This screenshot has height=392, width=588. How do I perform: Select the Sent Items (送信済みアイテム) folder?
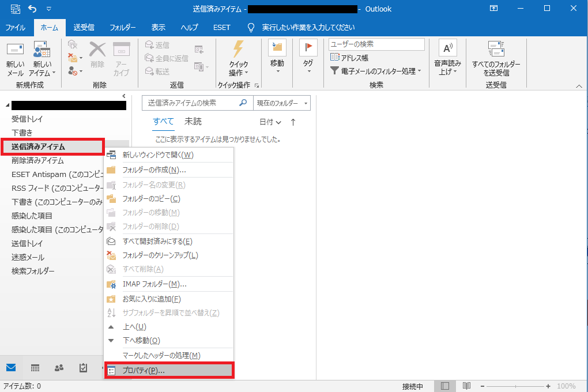pyautogui.click(x=38, y=146)
